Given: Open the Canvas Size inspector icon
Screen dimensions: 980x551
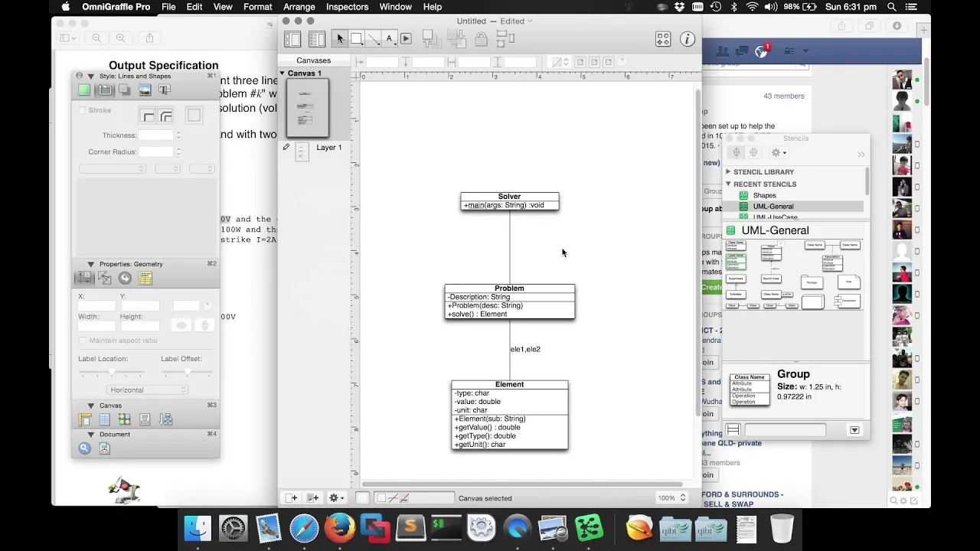Looking at the screenshot, I should tap(85, 419).
